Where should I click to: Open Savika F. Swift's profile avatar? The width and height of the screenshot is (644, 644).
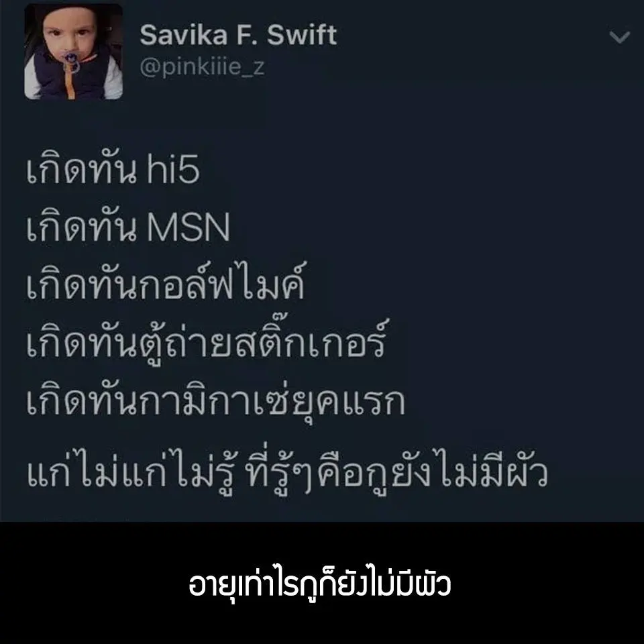coord(74,52)
